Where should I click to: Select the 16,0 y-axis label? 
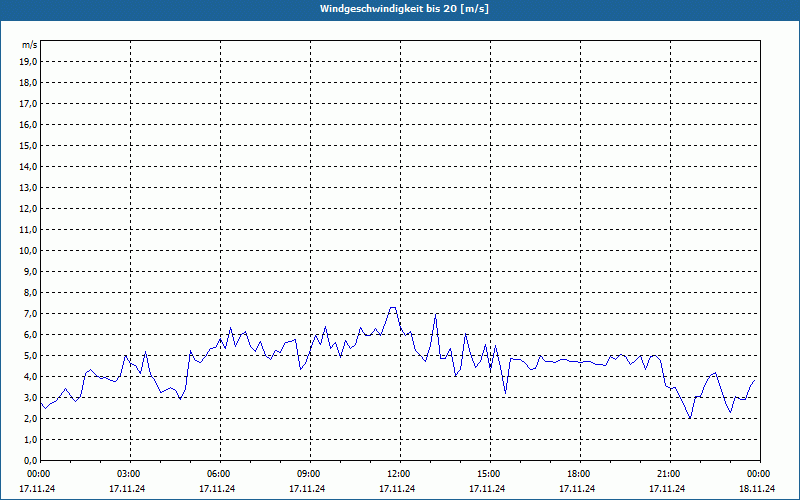[x=29, y=124]
